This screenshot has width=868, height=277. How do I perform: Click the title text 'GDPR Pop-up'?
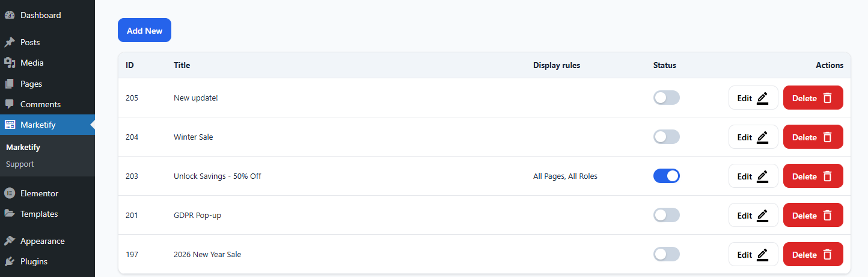(197, 215)
